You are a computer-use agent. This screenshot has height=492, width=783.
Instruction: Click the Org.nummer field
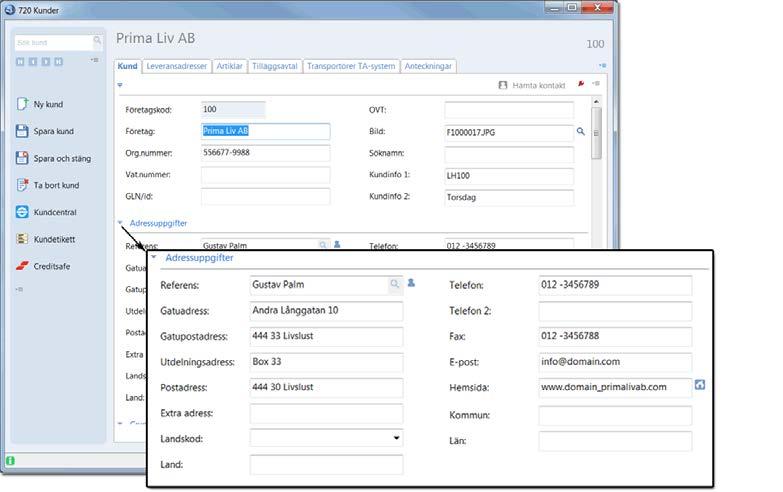tap(265, 153)
